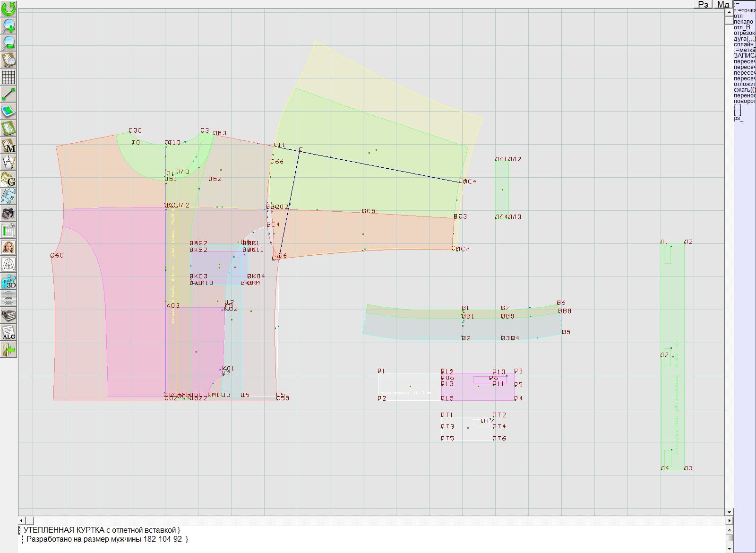
Task: Choose the 'сплайн' operator entry
Action: [744, 44]
